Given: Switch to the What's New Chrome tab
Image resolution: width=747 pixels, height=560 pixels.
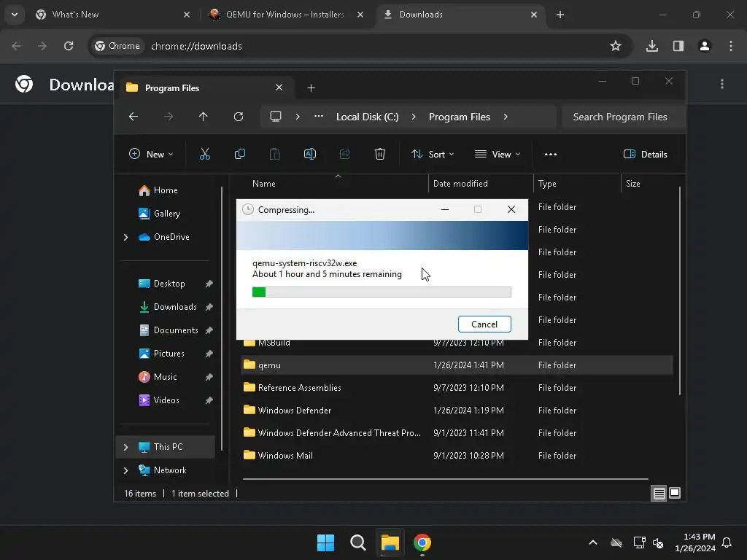Looking at the screenshot, I should click(113, 15).
